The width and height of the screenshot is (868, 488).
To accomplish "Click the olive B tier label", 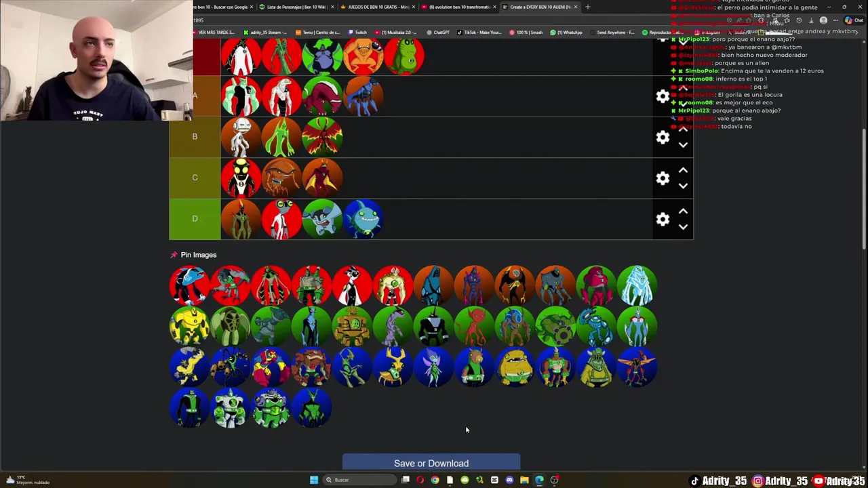I will [x=195, y=137].
